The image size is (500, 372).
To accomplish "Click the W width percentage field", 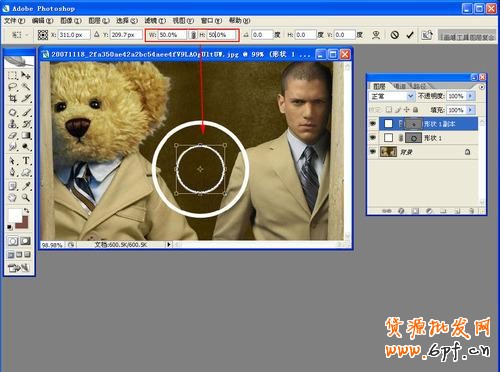I will click(172, 35).
